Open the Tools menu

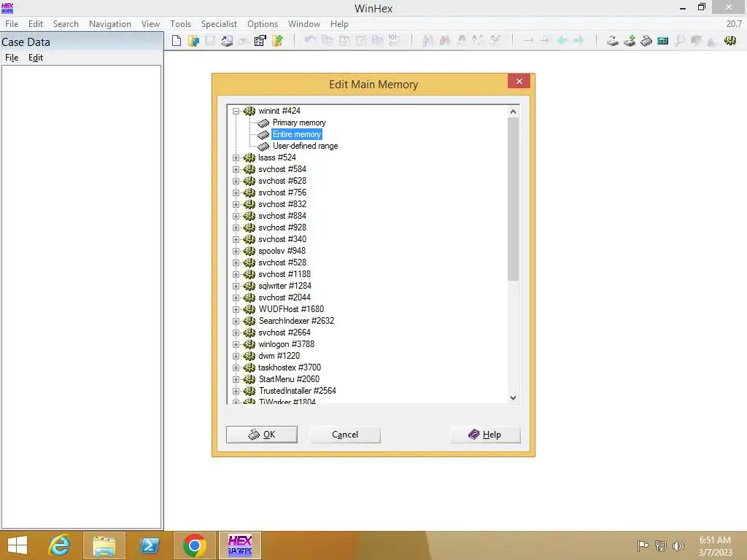click(181, 24)
